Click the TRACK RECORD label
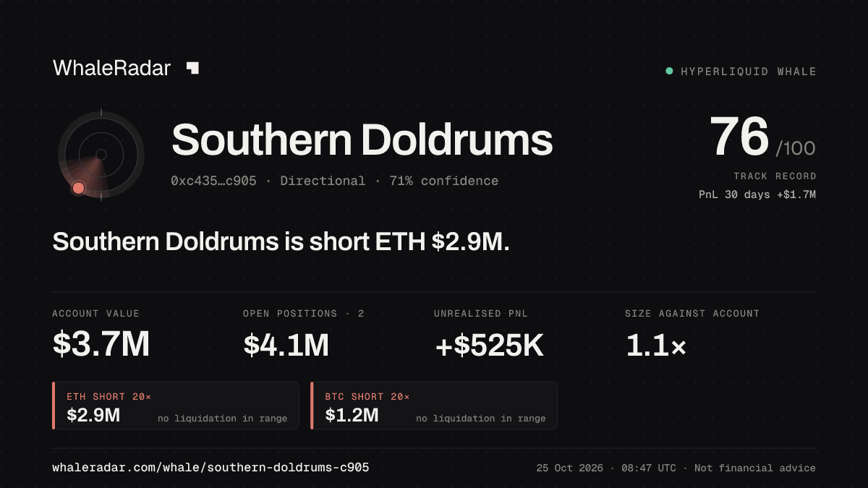 click(x=775, y=176)
